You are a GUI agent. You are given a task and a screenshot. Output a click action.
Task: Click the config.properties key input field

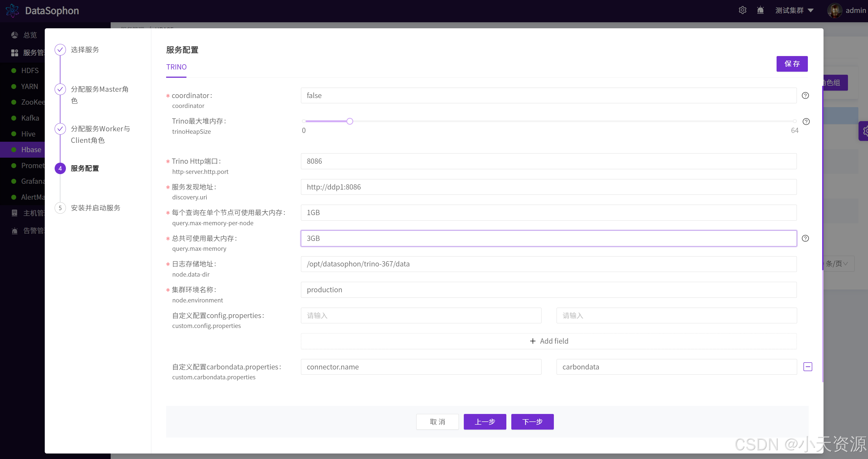point(421,315)
